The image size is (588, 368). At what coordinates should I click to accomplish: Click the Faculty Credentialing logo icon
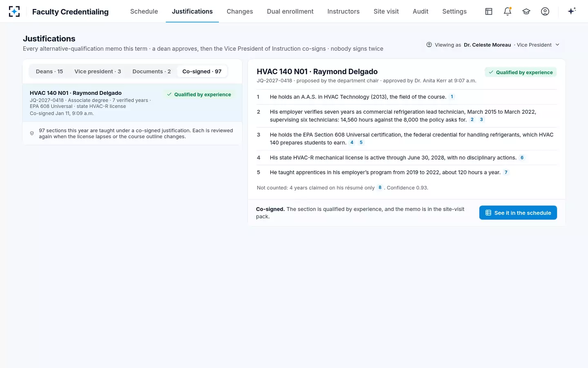point(14,11)
